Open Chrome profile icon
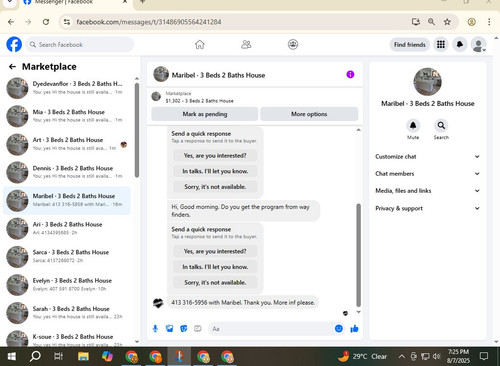Image resolution: width=500 pixels, height=366 pixels. pos(471,22)
